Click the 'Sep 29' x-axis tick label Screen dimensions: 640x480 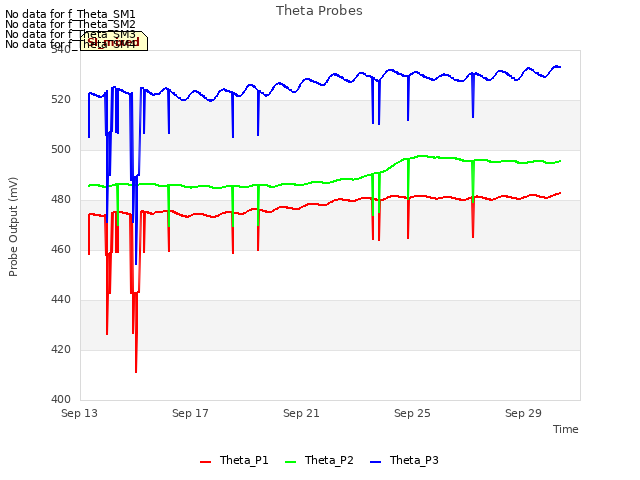coord(523,413)
